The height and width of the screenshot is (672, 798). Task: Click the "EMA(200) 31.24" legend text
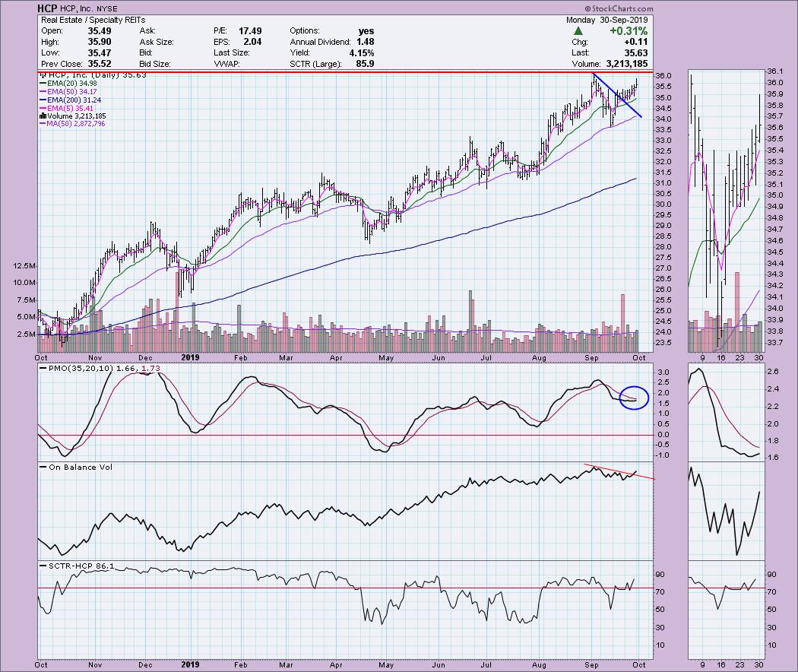point(74,100)
